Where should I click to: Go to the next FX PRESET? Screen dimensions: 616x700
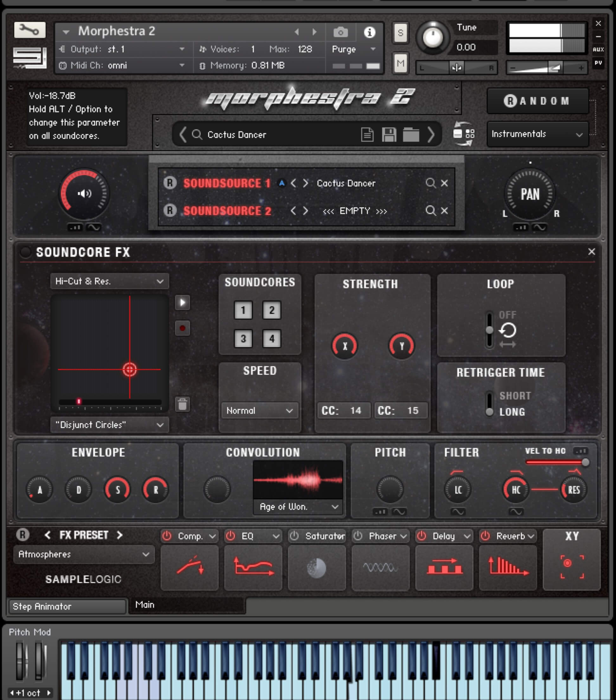[119, 535]
